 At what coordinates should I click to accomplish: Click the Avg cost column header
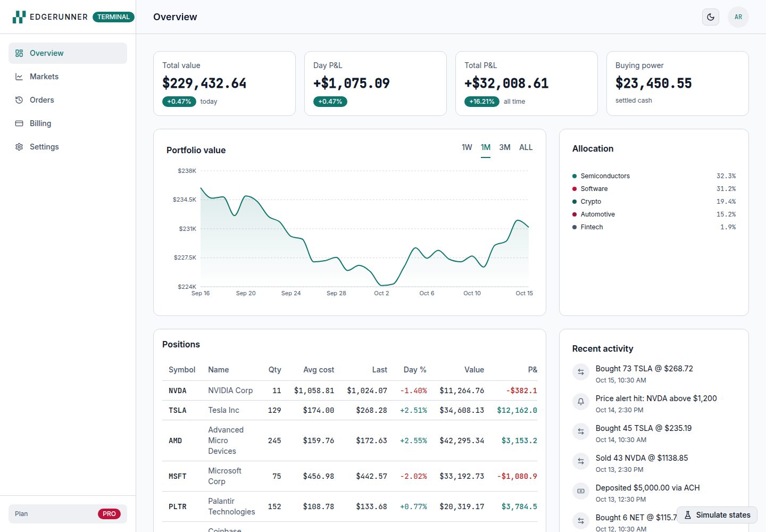tap(319, 370)
